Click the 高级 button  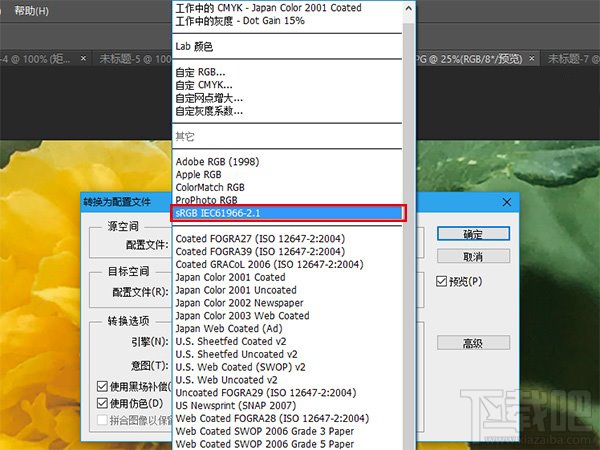(473, 343)
